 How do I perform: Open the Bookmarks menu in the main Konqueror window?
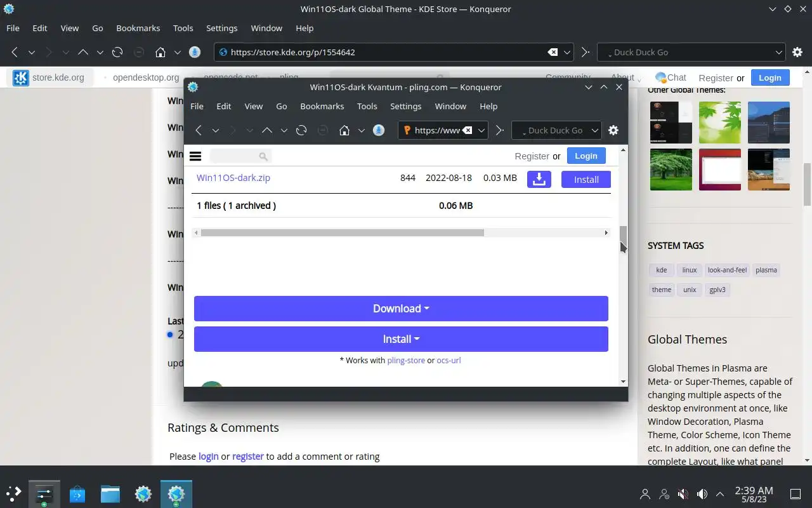(138, 28)
